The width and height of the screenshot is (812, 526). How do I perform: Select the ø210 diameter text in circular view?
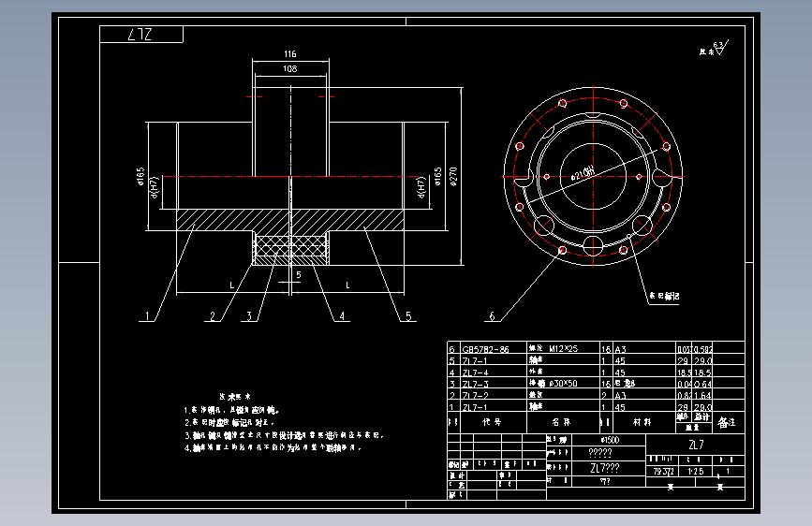pos(583,173)
